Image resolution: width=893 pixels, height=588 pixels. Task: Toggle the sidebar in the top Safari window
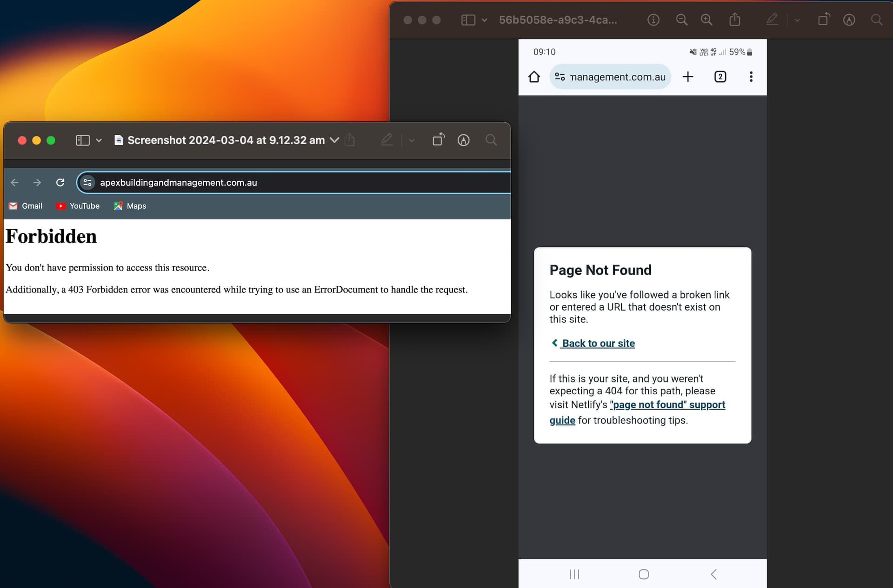467,20
